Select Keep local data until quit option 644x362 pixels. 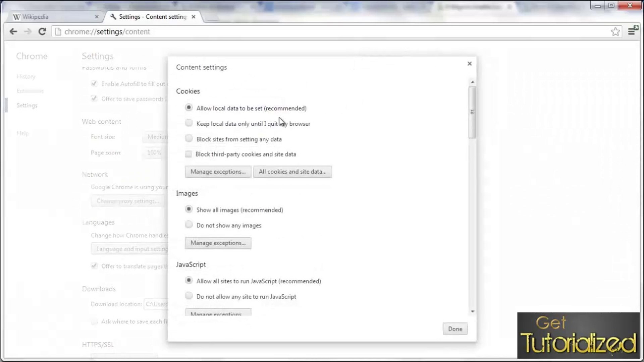click(x=189, y=123)
